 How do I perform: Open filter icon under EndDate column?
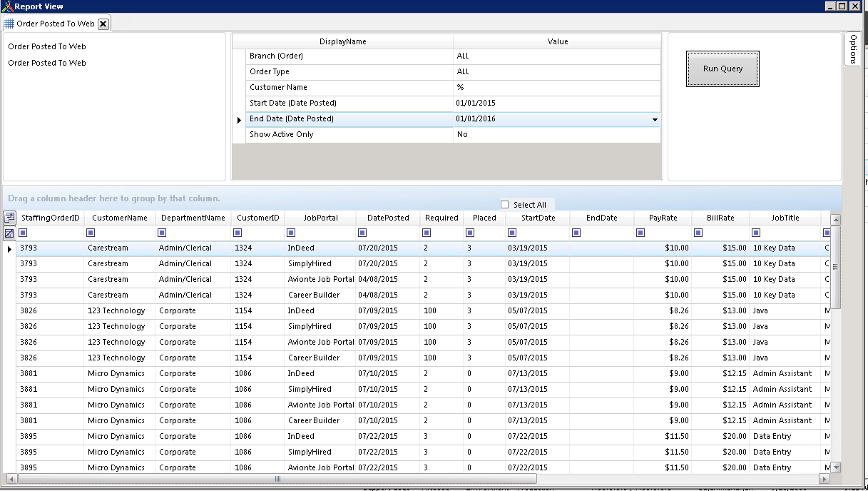[x=576, y=233]
